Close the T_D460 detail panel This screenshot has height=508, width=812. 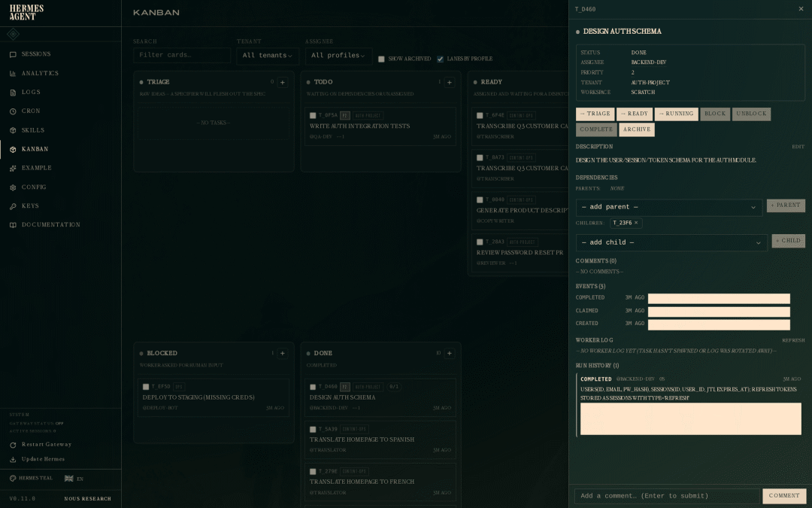coord(801,9)
